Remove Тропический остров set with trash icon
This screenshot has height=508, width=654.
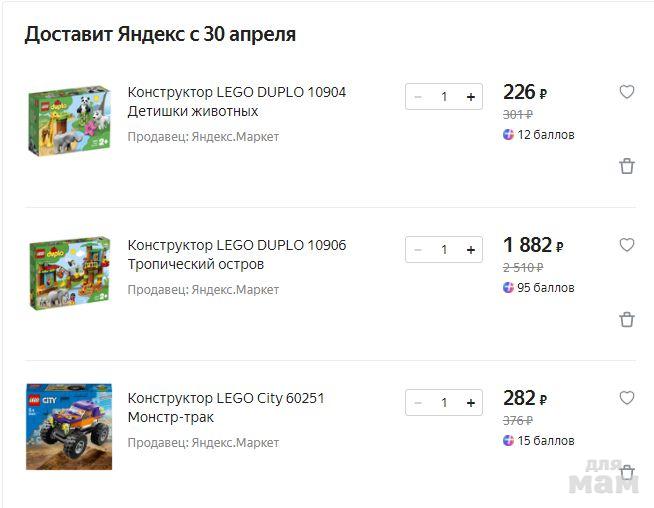point(627,320)
